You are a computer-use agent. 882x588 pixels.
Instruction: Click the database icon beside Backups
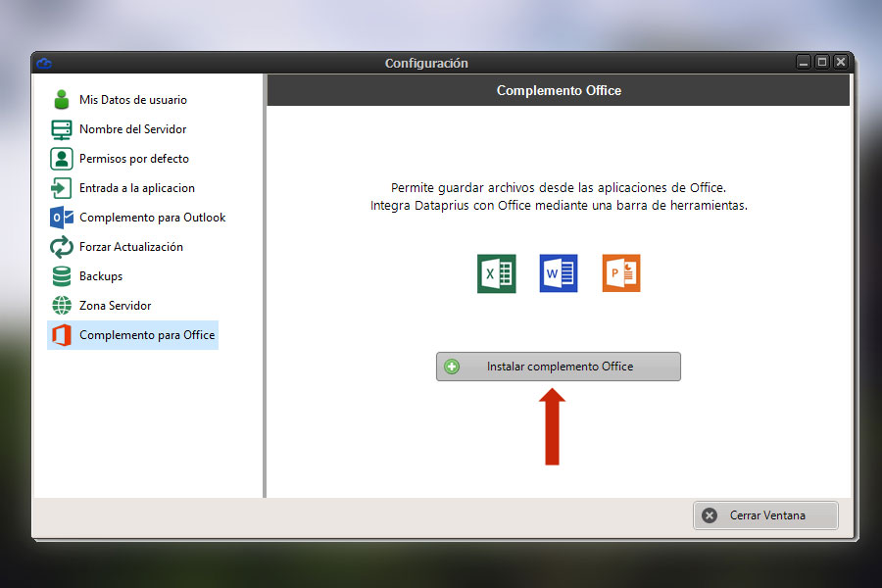point(62,276)
